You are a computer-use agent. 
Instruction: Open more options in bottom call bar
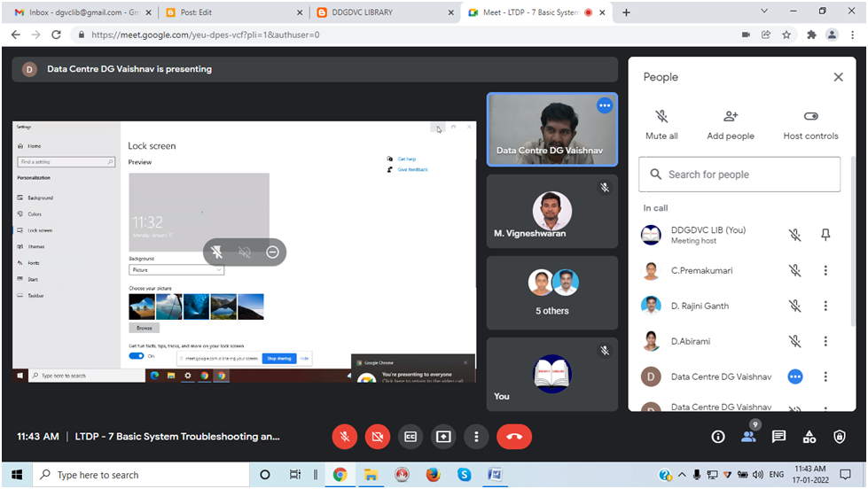tap(476, 437)
